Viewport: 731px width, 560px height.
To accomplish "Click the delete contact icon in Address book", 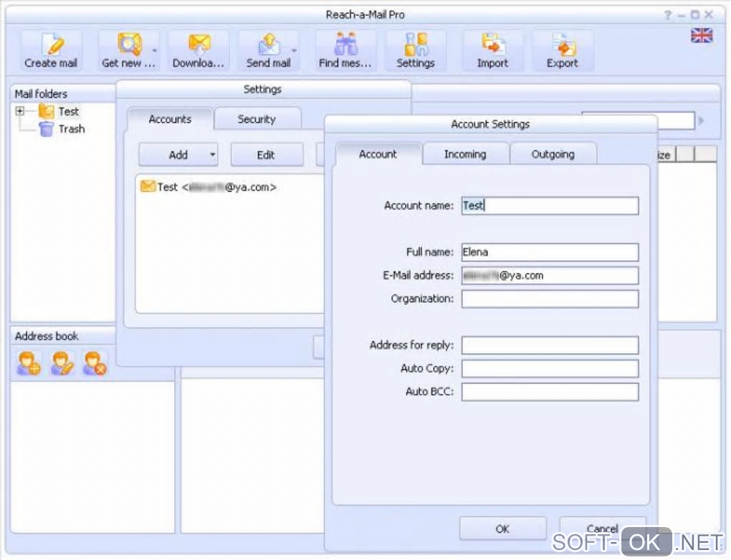I will (x=95, y=363).
